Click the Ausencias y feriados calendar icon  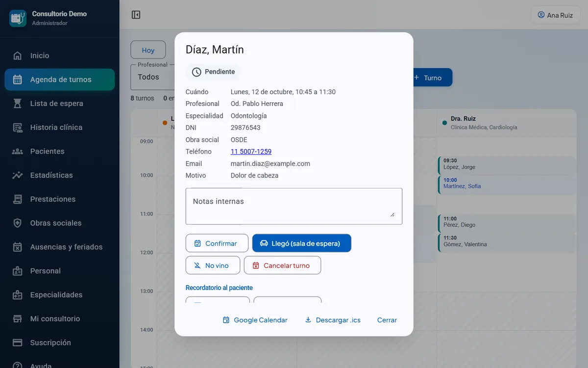tap(18, 247)
